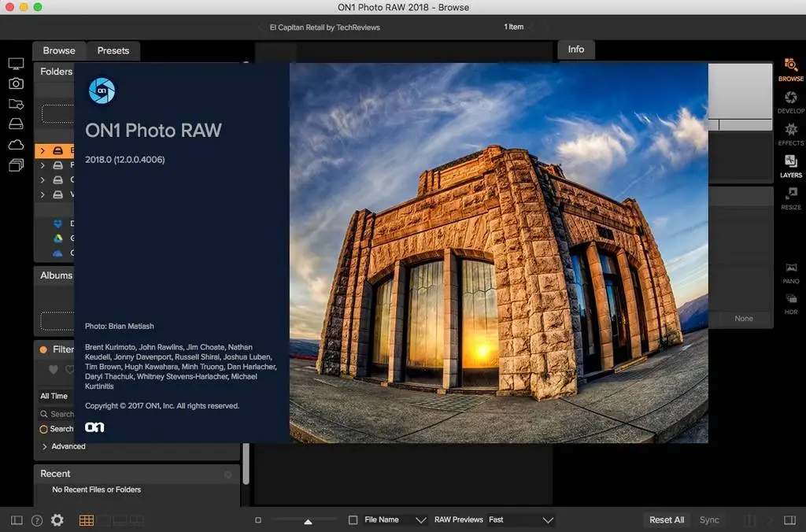This screenshot has width=806, height=532.
Task: Click the albums stack icon in left sidebar
Action: pos(16,165)
